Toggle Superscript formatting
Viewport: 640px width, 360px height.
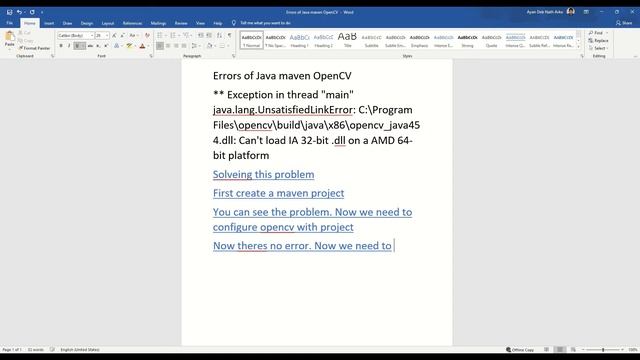(106, 46)
